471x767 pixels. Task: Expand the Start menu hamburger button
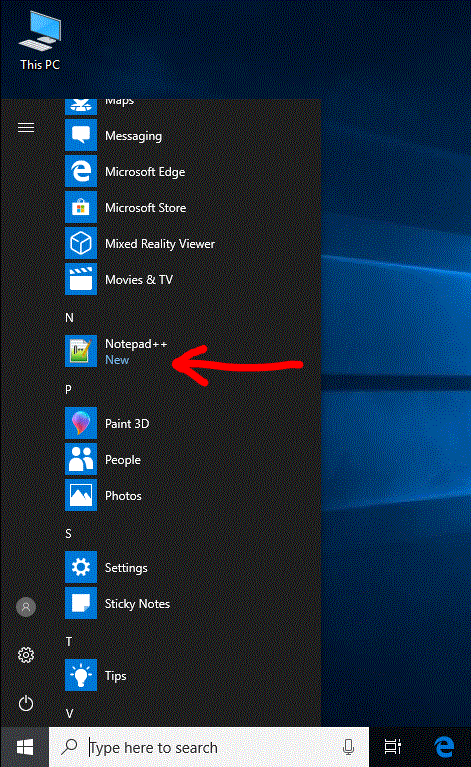pos(26,128)
